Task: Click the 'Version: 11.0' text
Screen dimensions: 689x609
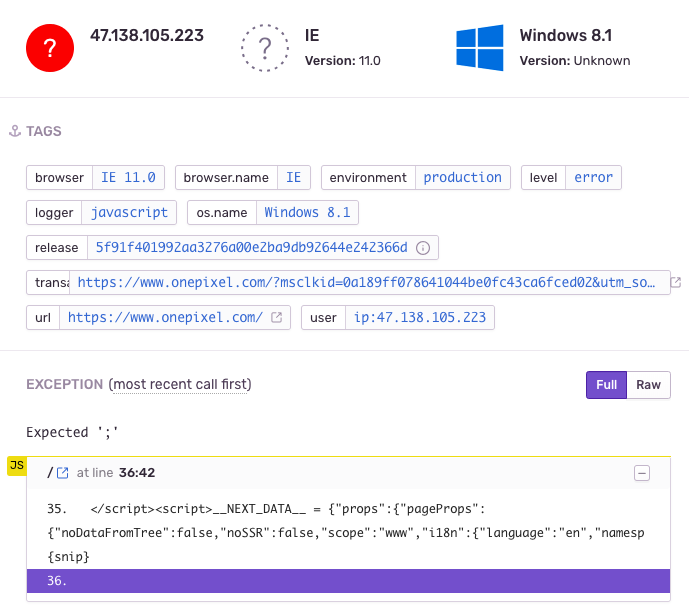Action: [342, 61]
